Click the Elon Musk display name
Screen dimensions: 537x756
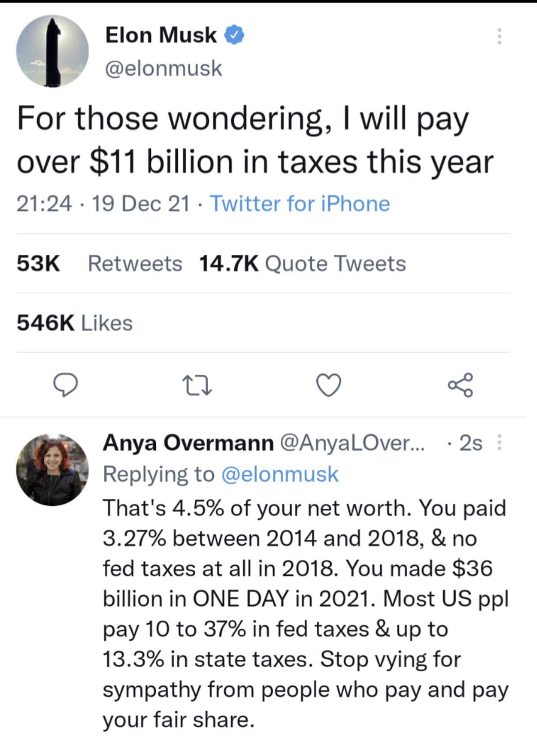[161, 35]
